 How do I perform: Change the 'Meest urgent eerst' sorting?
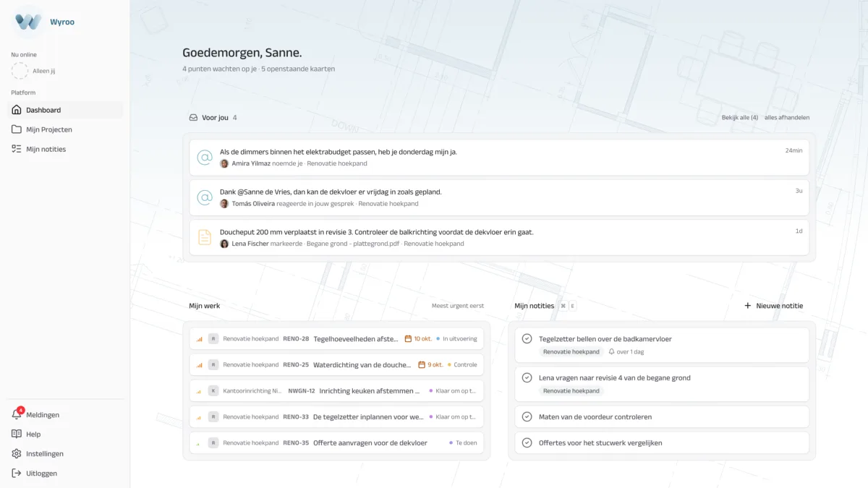pyautogui.click(x=458, y=306)
